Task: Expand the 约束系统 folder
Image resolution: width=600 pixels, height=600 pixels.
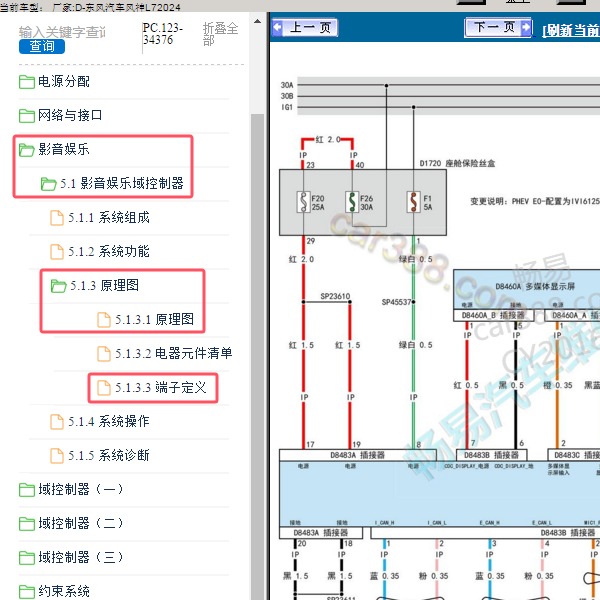Action: (64, 591)
